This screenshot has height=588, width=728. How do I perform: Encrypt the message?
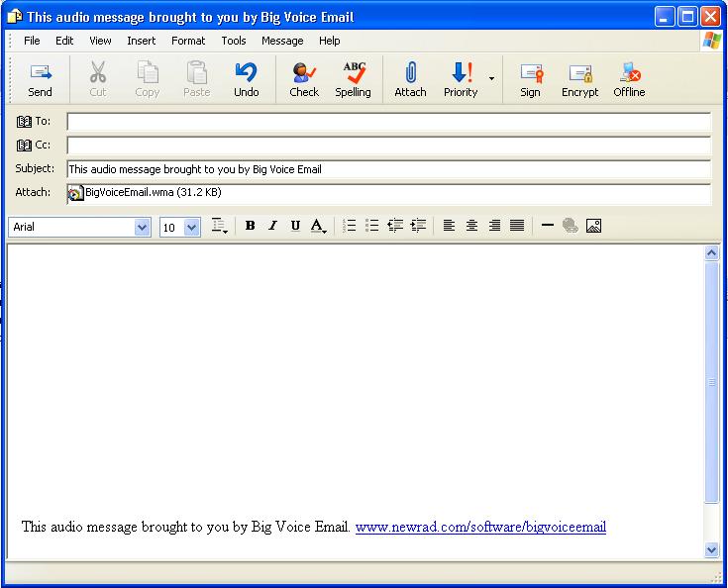(x=579, y=79)
